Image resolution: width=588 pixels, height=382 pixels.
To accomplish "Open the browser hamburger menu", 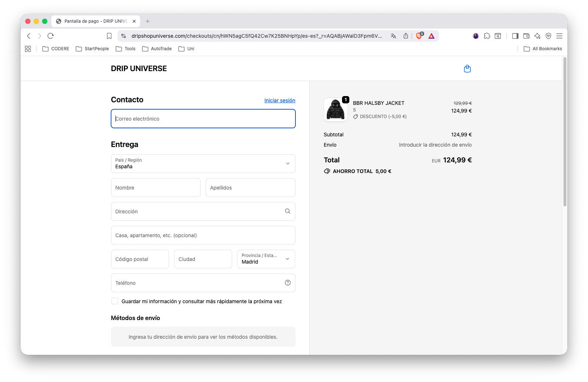I will [559, 36].
